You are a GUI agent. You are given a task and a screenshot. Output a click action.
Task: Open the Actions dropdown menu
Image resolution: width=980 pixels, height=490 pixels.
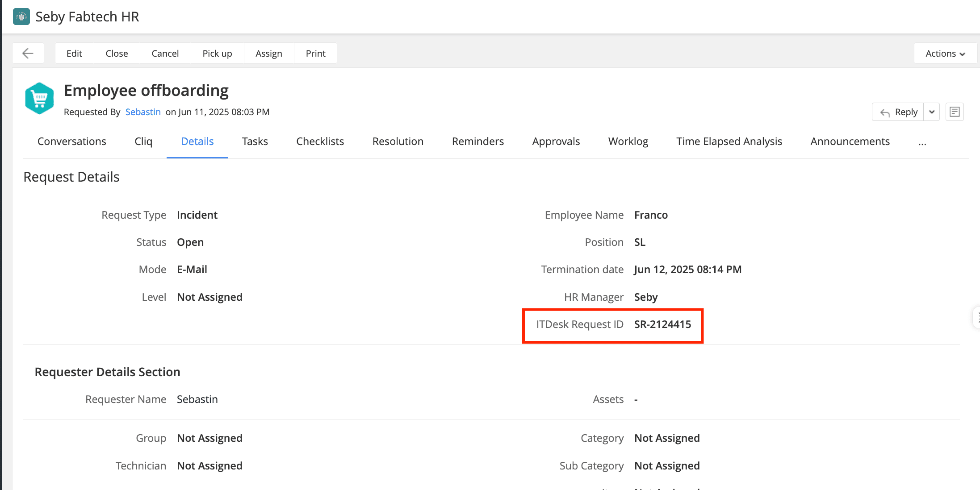tap(945, 54)
